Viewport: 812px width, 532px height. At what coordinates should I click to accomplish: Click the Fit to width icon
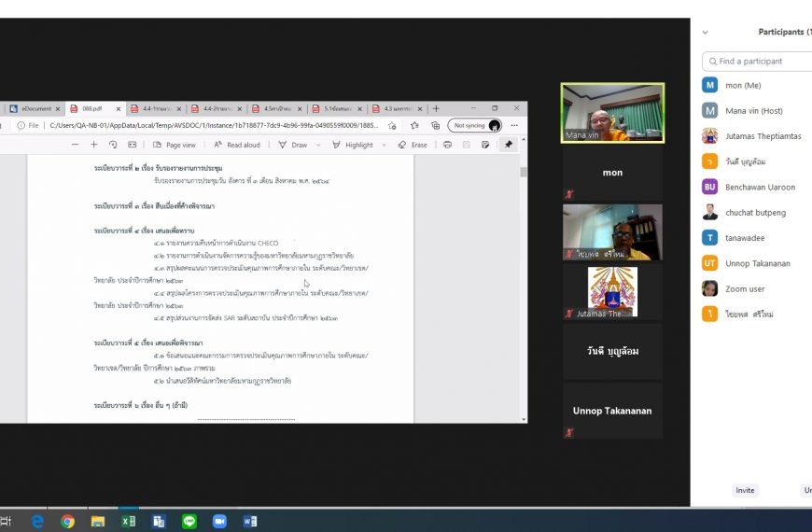pyautogui.click(x=132, y=145)
